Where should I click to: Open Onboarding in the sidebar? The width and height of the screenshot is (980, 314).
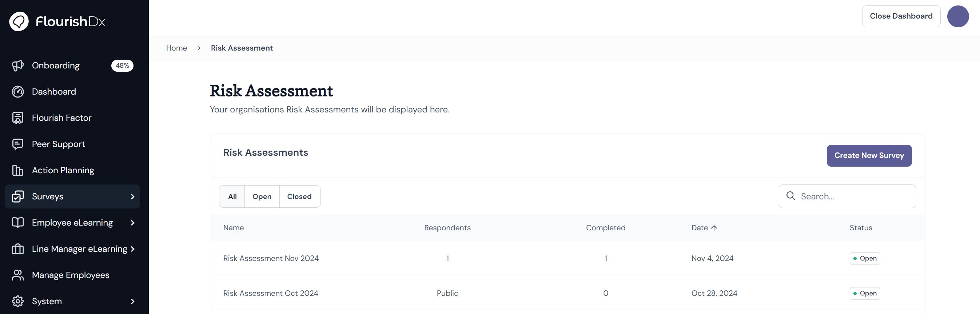72,65
